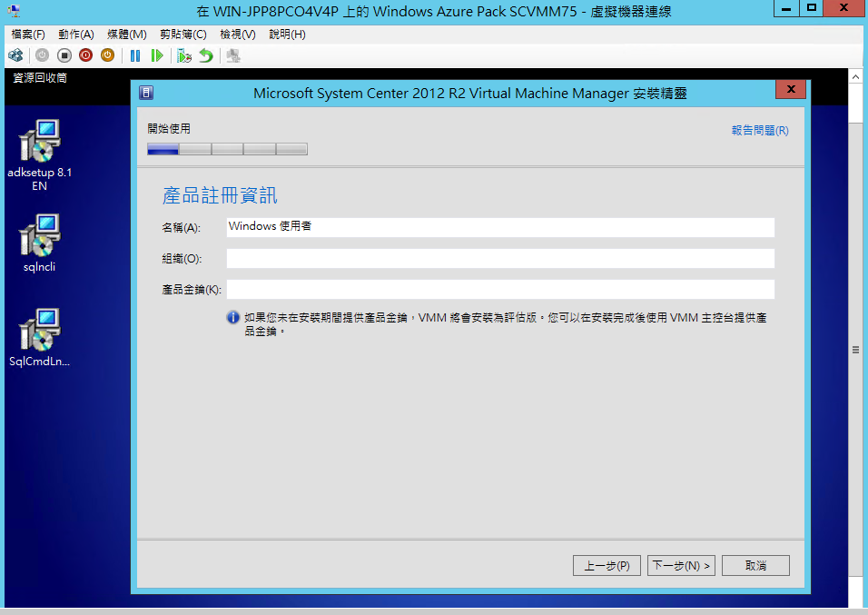The width and height of the screenshot is (868, 615).
Task: Click the Checkpoint toolbar icon
Action: [x=183, y=55]
